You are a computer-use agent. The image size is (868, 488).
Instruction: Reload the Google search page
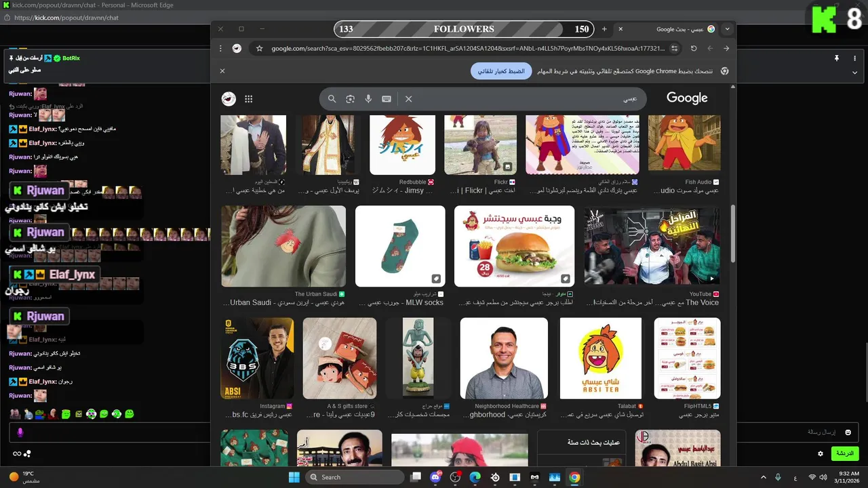tap(694, 49)
